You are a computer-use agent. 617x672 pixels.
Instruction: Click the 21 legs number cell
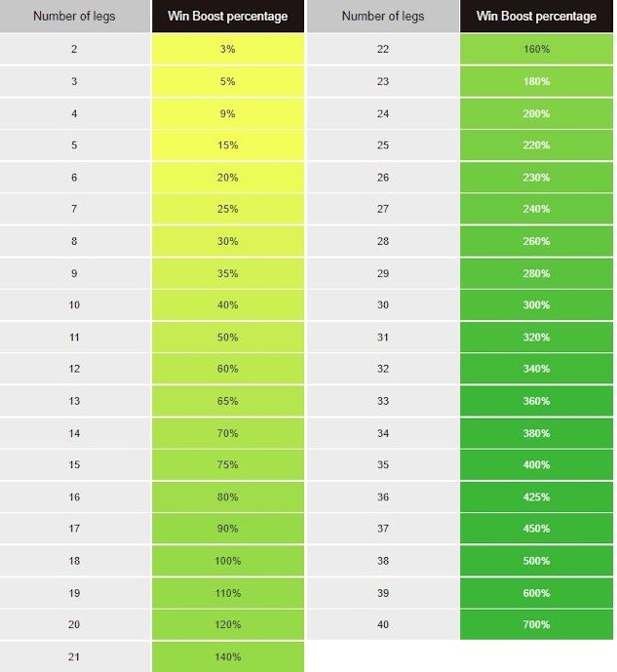pyautogui.click(x=75, y=656)
